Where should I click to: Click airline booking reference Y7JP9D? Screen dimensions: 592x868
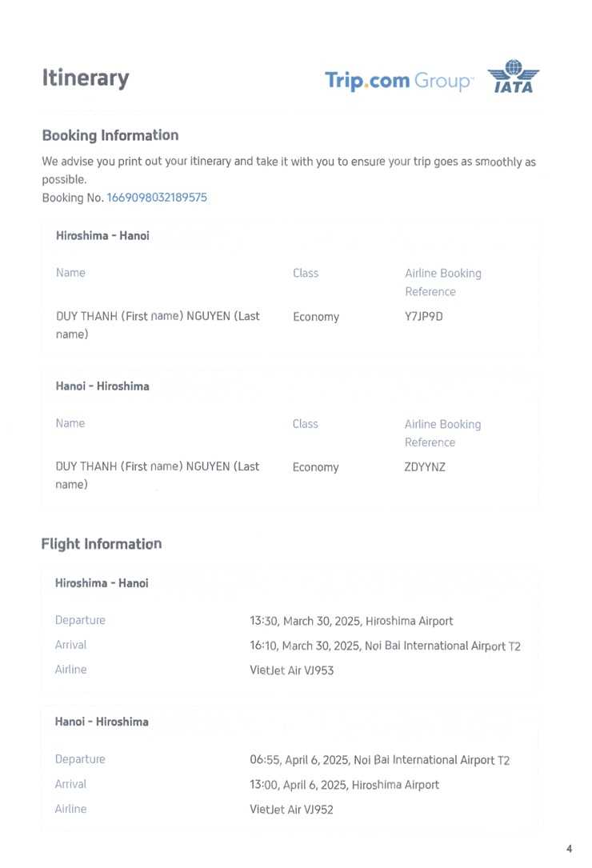pos(424,317)
